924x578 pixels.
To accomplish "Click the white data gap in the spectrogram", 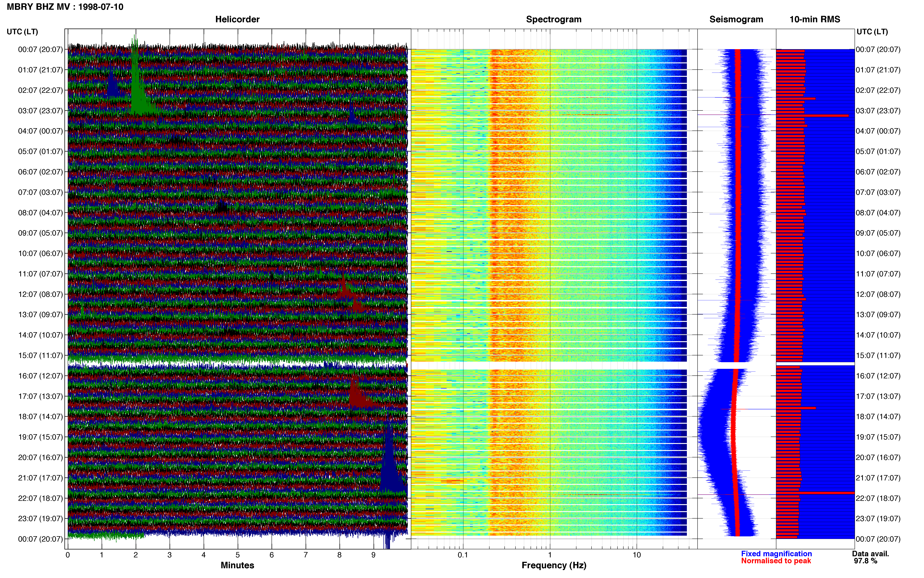I will click(549, 366).
